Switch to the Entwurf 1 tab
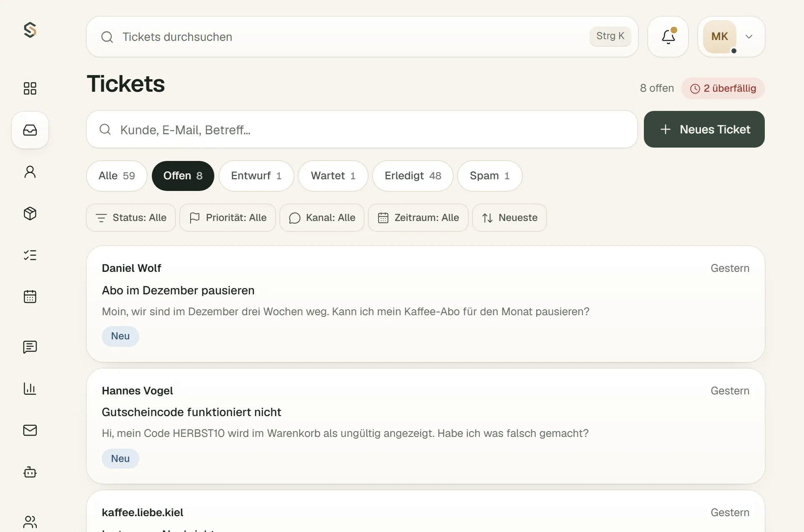The height and width of the screenshot is (532, 804). point(256,176)
